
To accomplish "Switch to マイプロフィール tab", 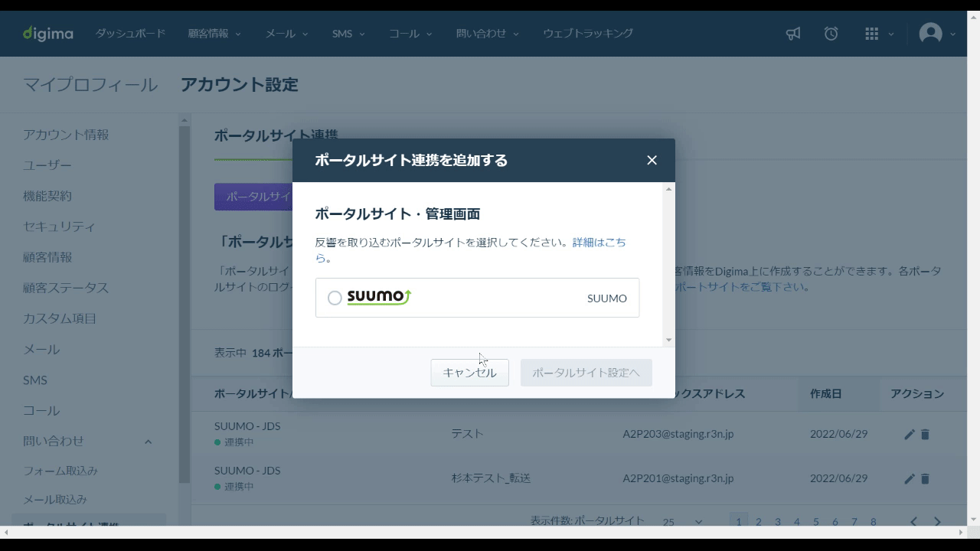I will [x=90, y=85].
